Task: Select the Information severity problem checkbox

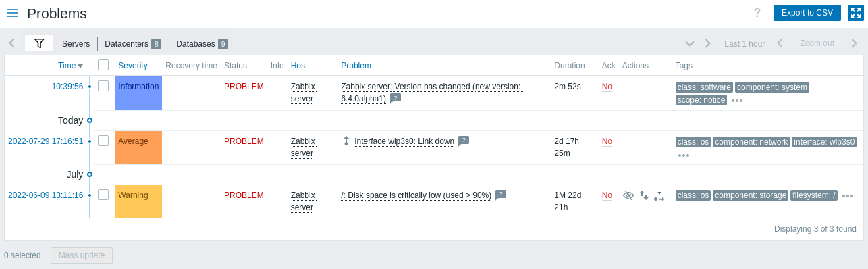Action: [x=103, y=86]
